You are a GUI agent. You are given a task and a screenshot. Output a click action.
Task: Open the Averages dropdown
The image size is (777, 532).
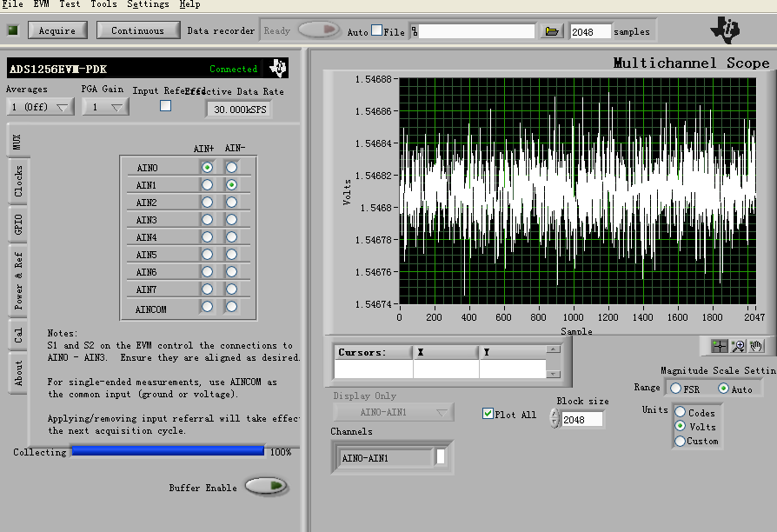click(x=40, y=108)
